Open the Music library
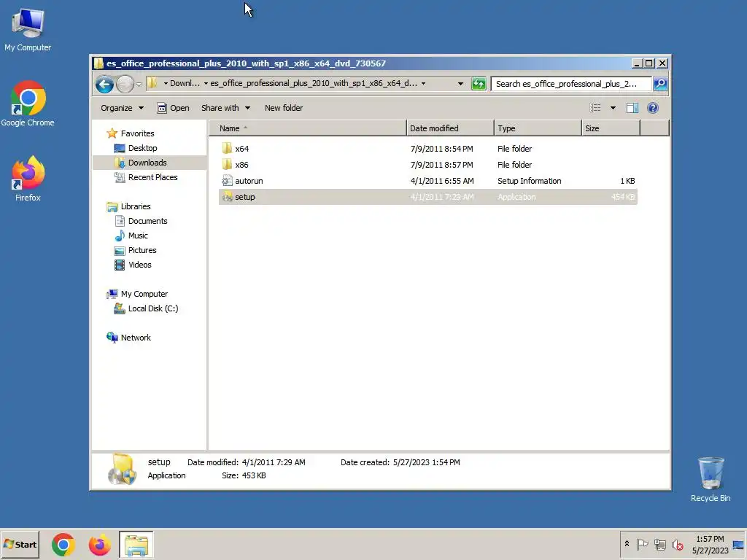747x560 pixels. (x=138, y=236)
